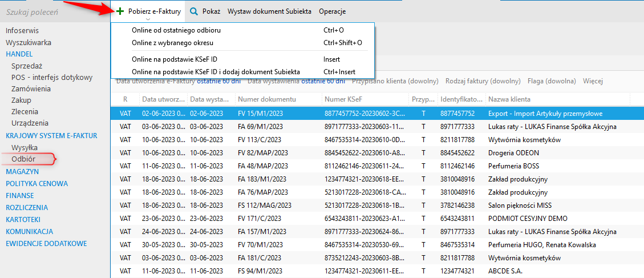
Task: Select Online od ostatniego odbioru
Action: tap(176, 30)
